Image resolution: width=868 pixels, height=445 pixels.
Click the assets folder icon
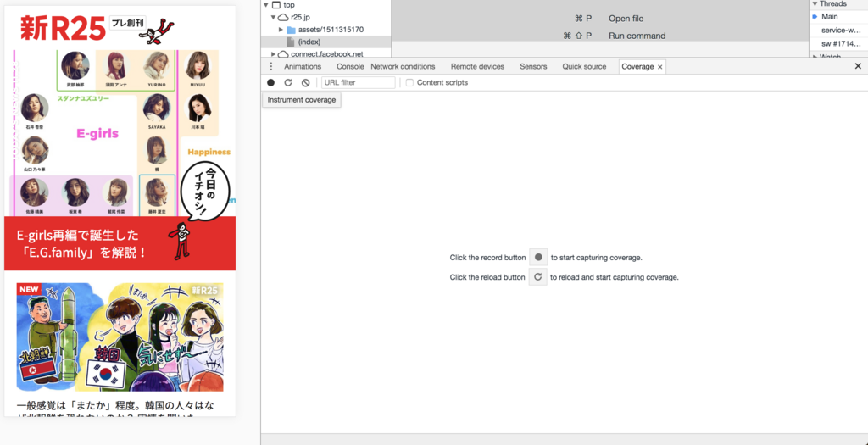point(292,30)
